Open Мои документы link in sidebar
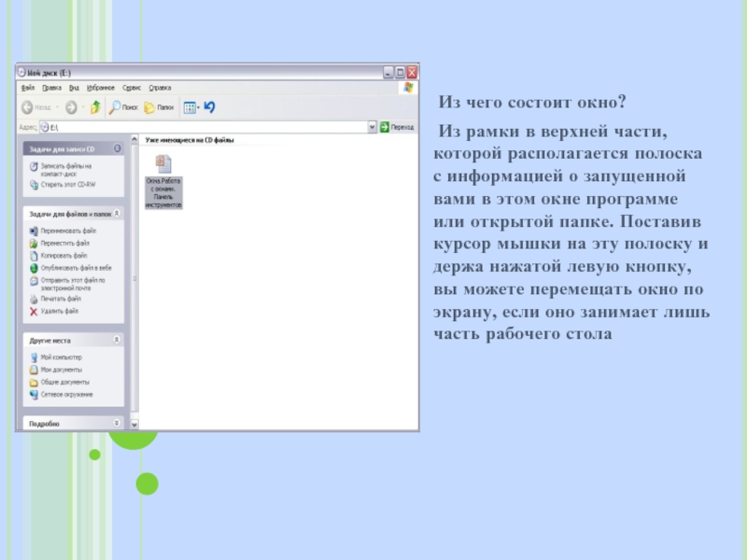Screen dimensions: 747x560 click(61, 370)
